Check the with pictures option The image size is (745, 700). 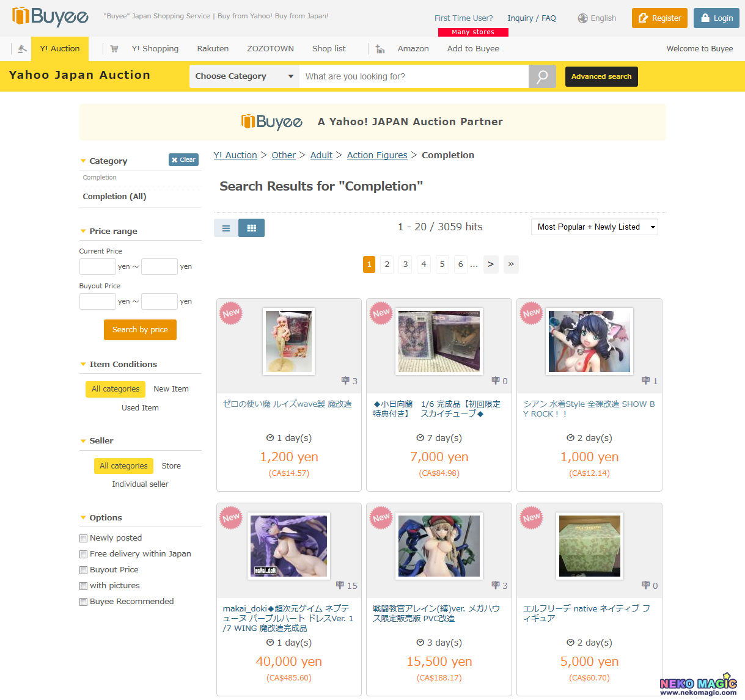point(83,586)
